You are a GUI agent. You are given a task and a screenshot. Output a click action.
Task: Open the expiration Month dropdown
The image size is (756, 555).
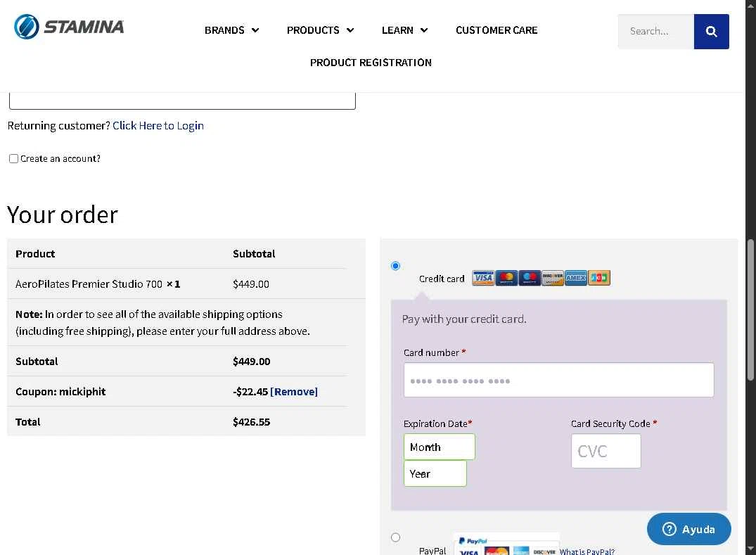pyautogui.click(x=440, y=447)
